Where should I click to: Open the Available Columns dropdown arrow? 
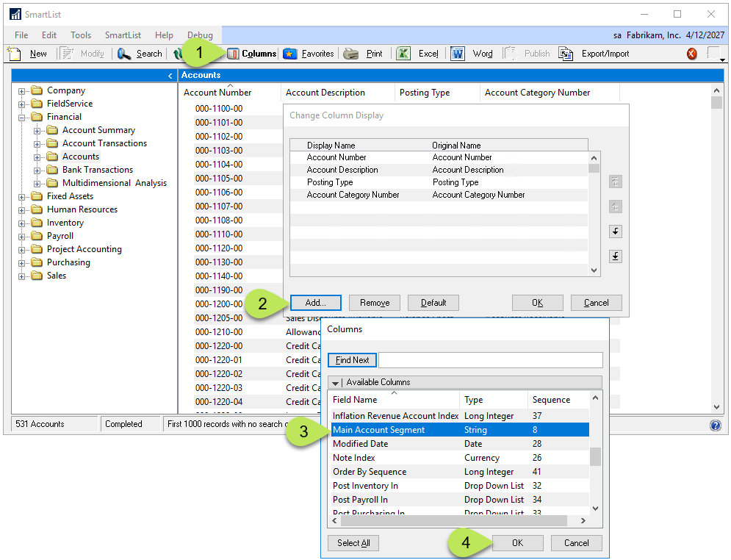[x=335, y=381]
